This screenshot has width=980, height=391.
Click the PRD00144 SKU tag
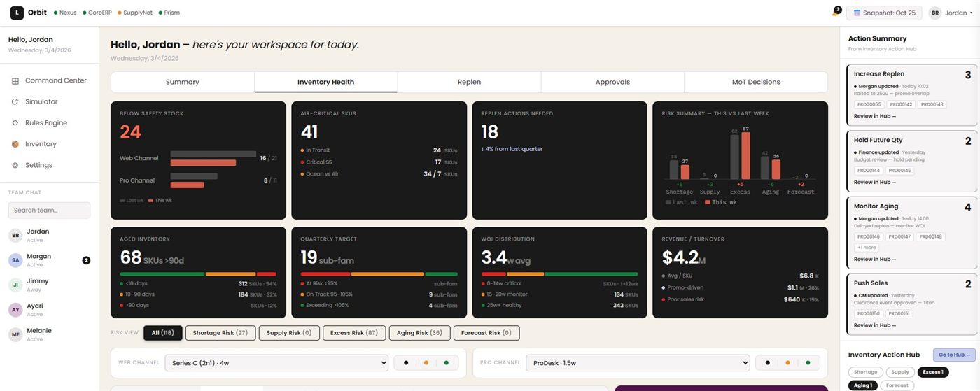click(x=869, y=170)
